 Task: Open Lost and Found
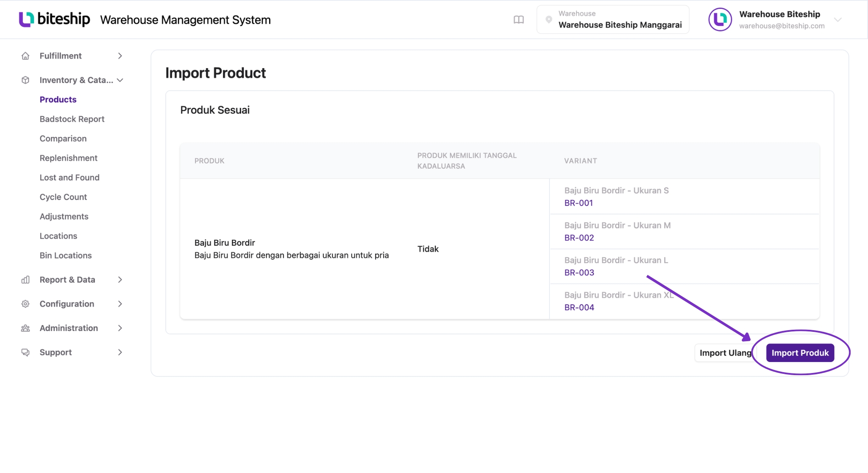(70, 178)
